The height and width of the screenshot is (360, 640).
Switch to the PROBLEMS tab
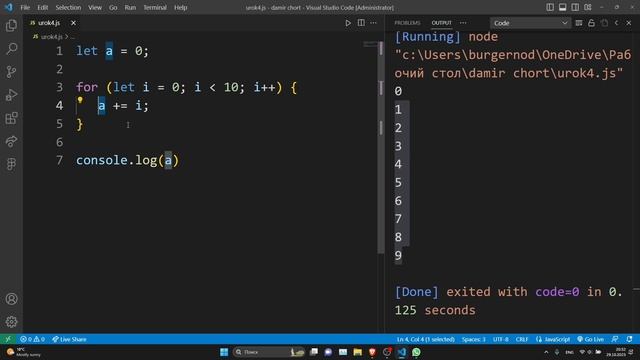point(407,23)
